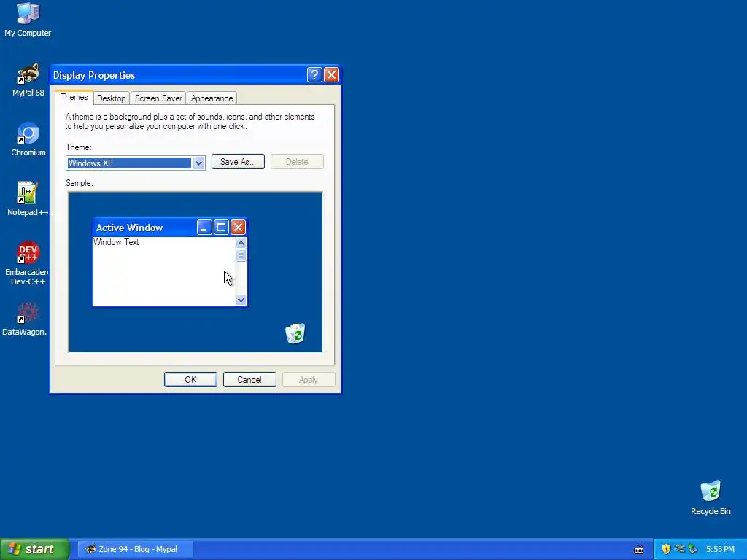Click the green-arrow hardware tray icon beside the clock
The height and width of the screenshot is (560, 747).
click(693, 549)
